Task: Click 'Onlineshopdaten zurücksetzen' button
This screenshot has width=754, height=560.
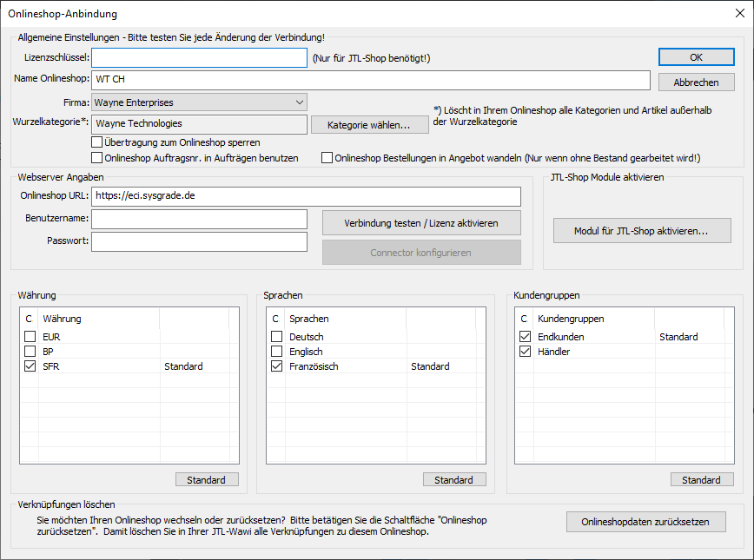Action: click(645, 522)
